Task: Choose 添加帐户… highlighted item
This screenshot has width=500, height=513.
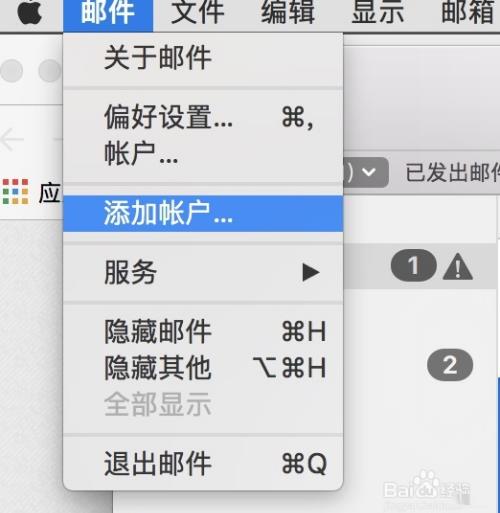Action: point(203,213)
